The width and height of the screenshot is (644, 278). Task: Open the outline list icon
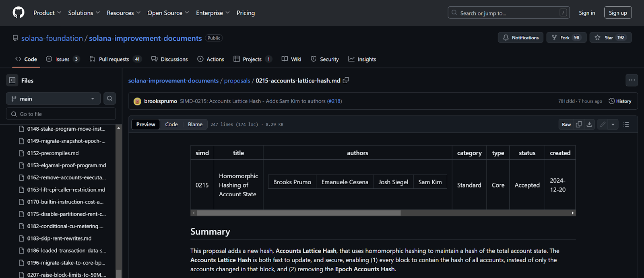(x=626, y=124)
